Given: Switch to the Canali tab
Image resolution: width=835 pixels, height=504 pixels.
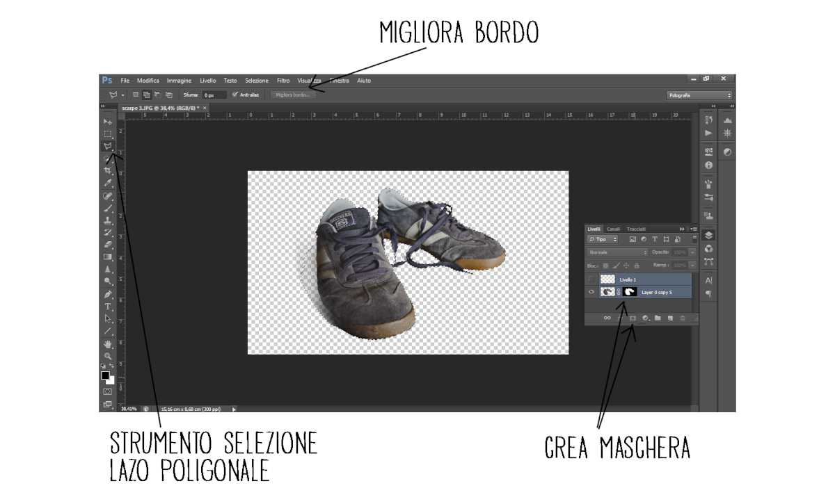Looking at the screenshot, I should coord(613,229).
